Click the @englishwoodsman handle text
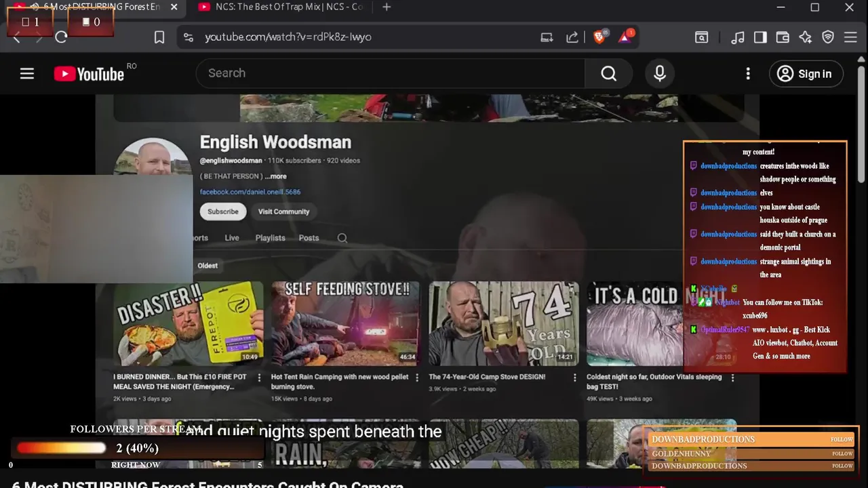 (x=231, y=161)
